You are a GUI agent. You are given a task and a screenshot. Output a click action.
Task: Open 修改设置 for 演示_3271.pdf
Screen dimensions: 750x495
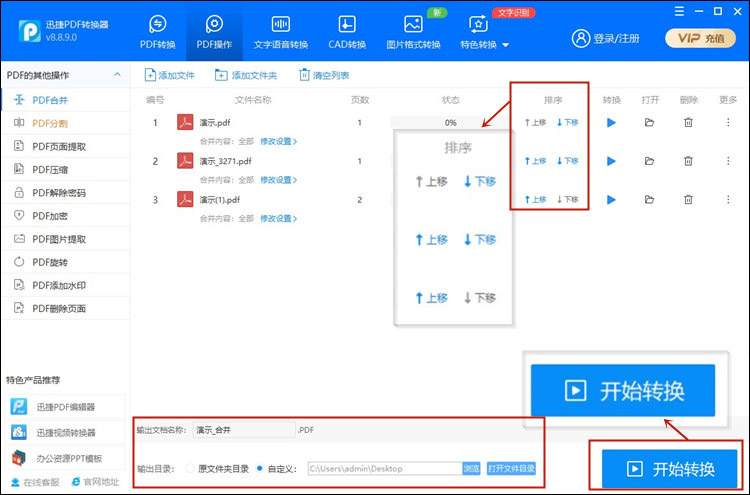[279, 180]
